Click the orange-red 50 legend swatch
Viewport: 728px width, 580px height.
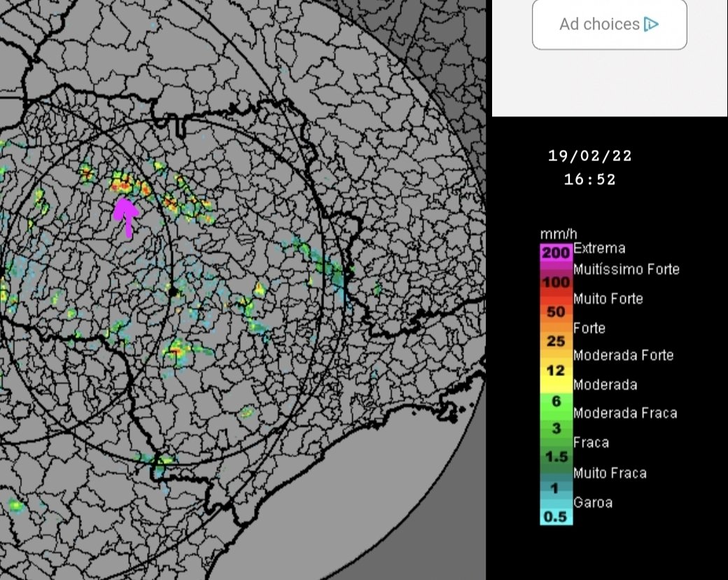point(556,312)
